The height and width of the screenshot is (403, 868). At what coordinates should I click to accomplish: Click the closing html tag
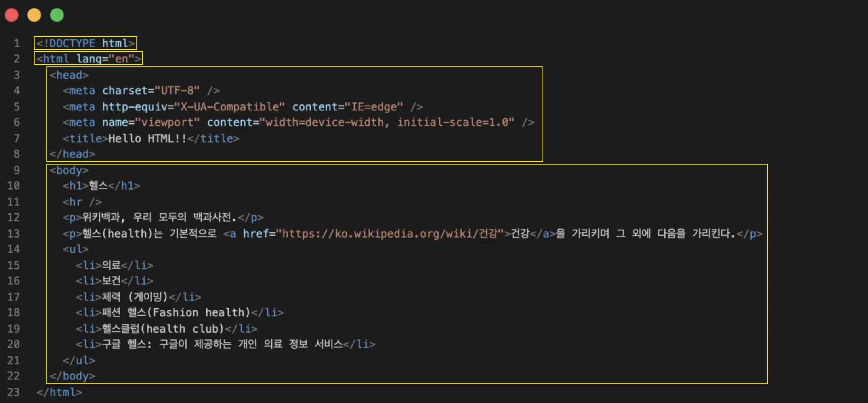tap(59, 392)
